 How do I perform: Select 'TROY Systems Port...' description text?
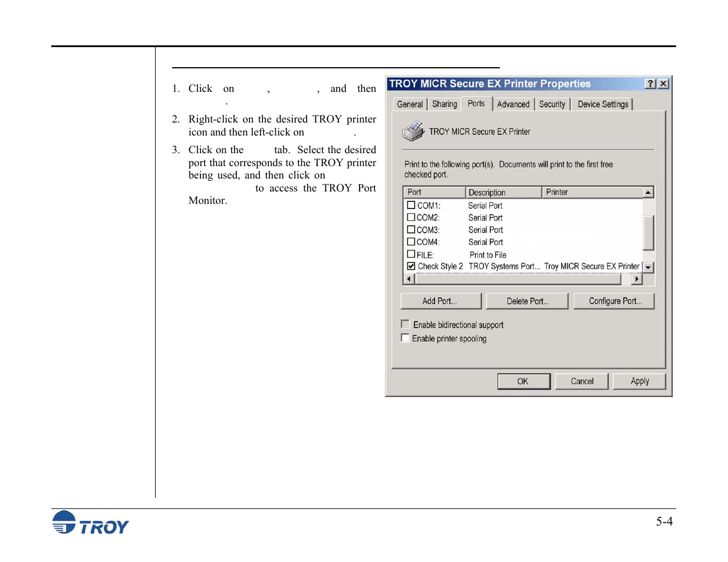tap(504, 266)
